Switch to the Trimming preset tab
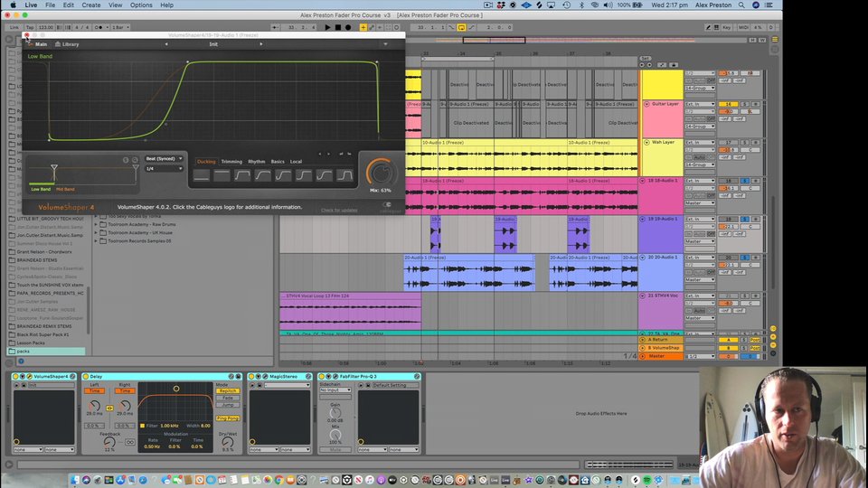The width and height of the screenshot is (868, 488). tap(231, 162)
